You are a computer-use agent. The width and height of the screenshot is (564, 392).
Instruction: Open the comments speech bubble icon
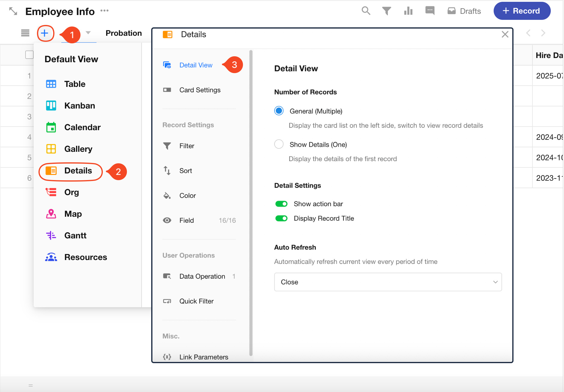[x=430, y=11]
